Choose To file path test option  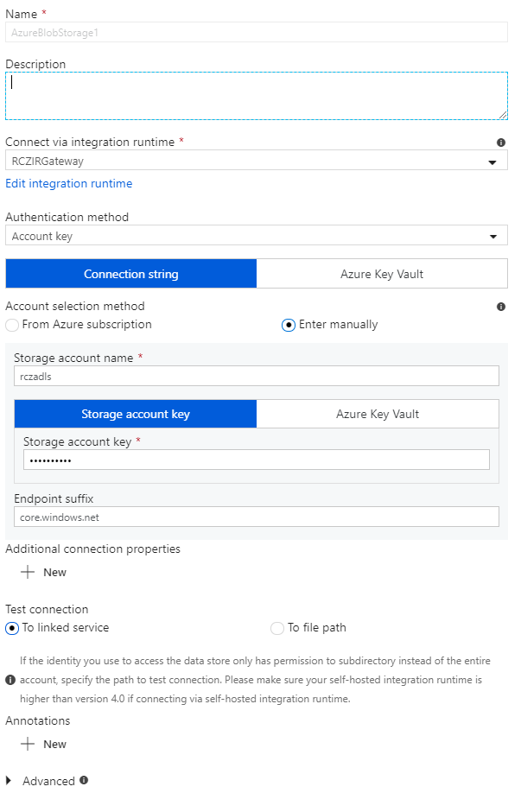(277, 628)
